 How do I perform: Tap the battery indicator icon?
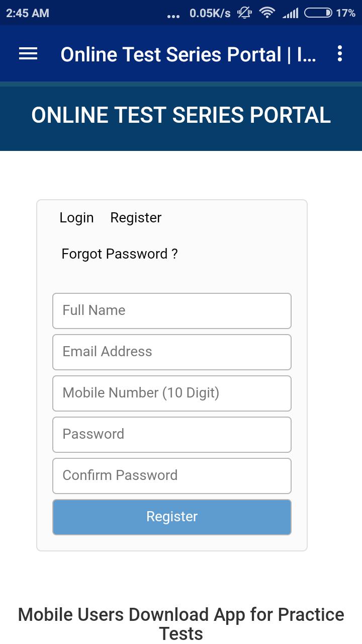319,13
